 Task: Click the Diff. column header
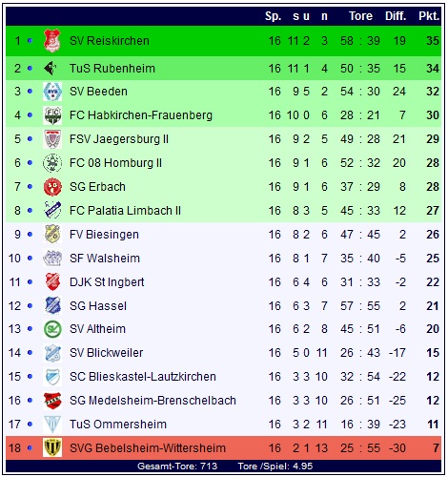(x=396, y=16)
